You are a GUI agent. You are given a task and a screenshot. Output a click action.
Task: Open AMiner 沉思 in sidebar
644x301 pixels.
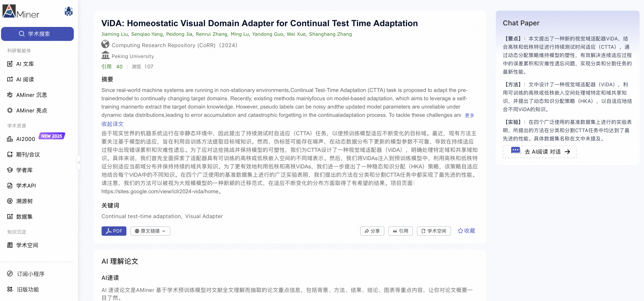tap(31, 95)
